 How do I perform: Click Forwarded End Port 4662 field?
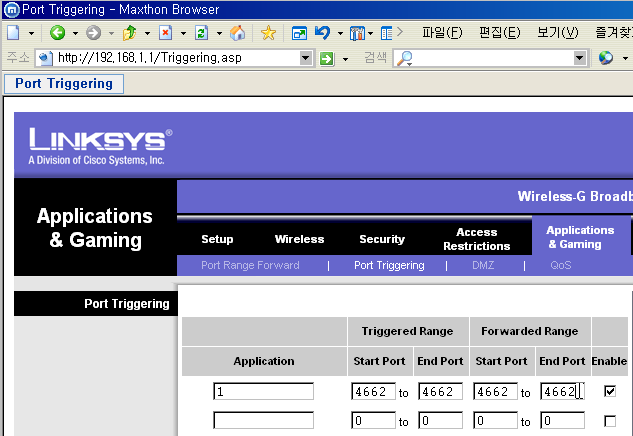[562, 391]
